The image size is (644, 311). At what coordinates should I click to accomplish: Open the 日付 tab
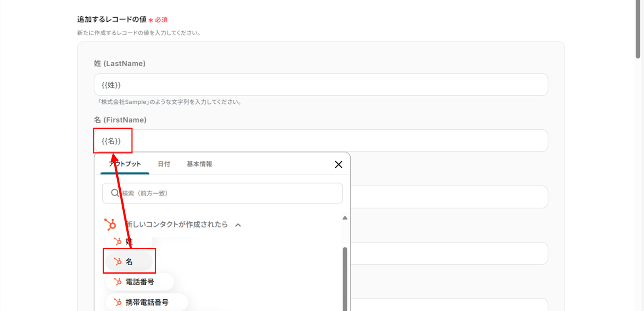pos(164,164)
